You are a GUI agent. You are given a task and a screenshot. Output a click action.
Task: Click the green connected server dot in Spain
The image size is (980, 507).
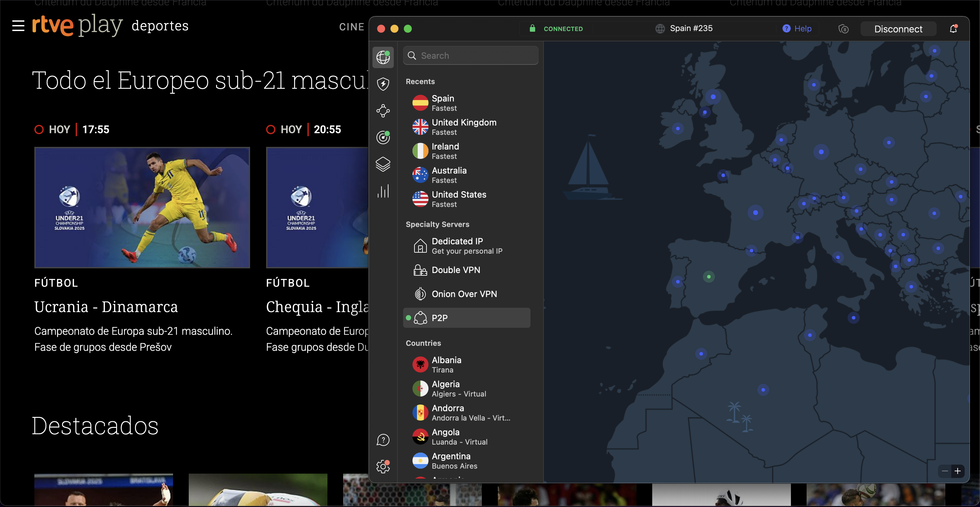(708, 277)
